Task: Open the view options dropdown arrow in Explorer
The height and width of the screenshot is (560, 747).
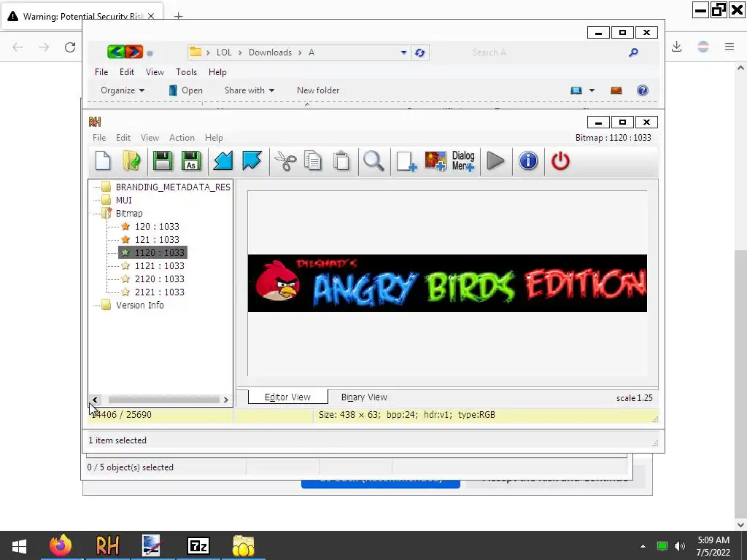Action: pos(592,90)
